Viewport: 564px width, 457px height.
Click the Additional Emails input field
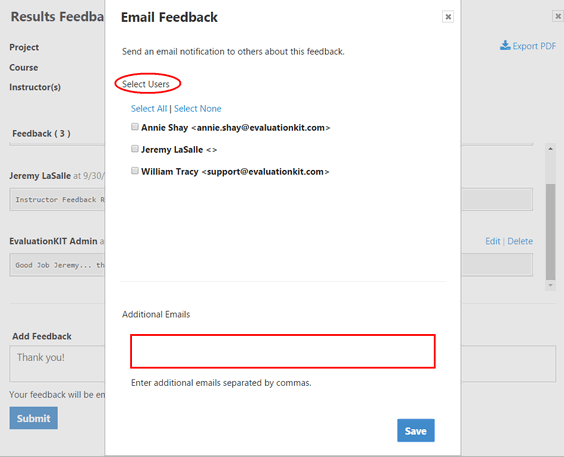pos(283,351)
